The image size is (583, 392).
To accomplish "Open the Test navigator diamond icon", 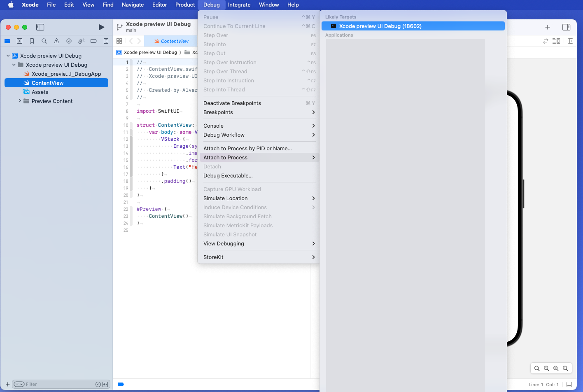I will click(69, 41).
